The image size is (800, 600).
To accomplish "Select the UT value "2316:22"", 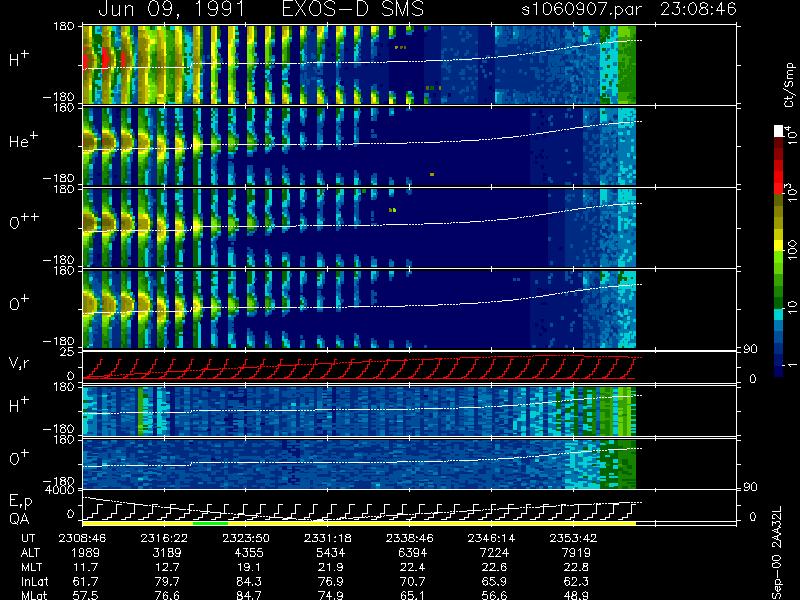I will tap(164, 538).
